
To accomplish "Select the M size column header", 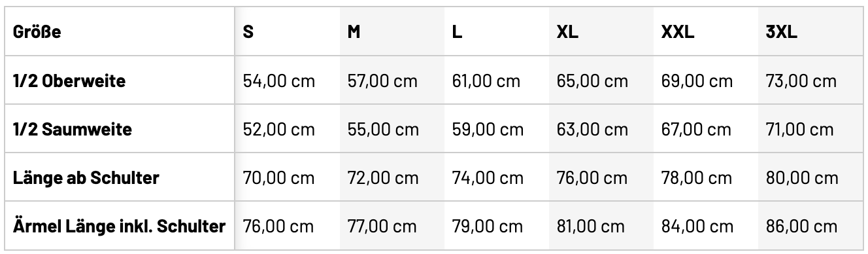I will [x=354, y=32].
